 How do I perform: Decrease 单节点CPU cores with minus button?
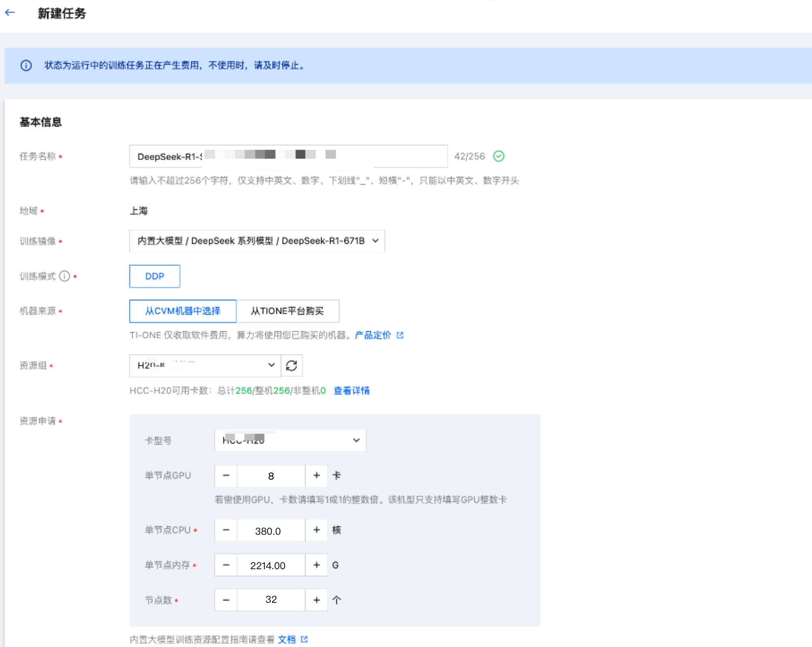[x=226, y=530]
